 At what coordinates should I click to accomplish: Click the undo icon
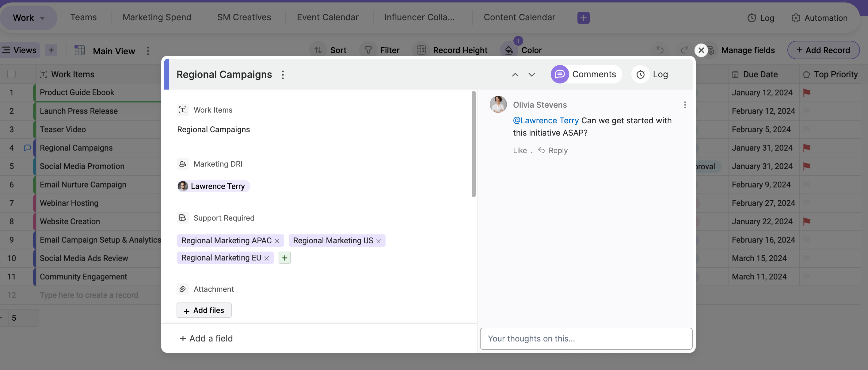[x=660, y=50]
